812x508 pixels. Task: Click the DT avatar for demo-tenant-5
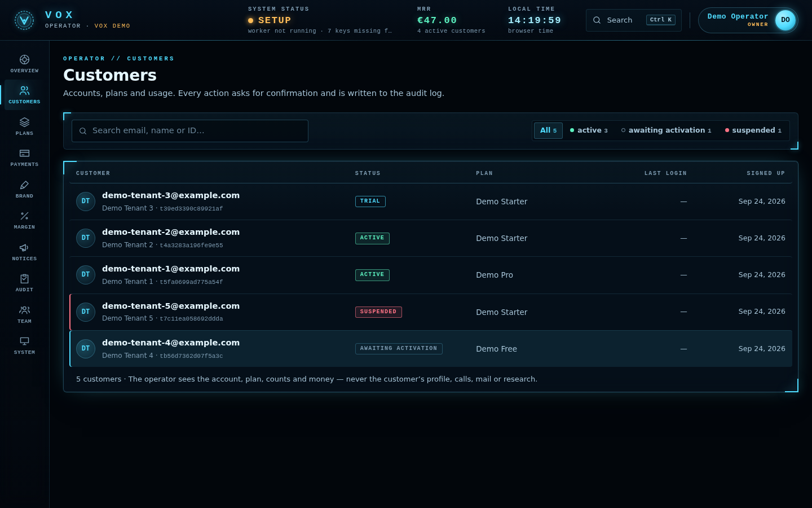86,312
